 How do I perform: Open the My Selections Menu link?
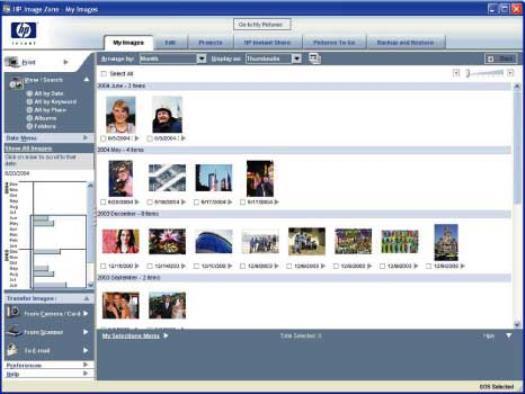[131, 336]
